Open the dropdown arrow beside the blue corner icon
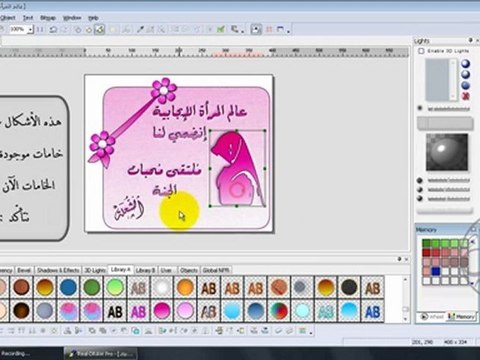Screen dimensions: 480x360 point(288,31)
